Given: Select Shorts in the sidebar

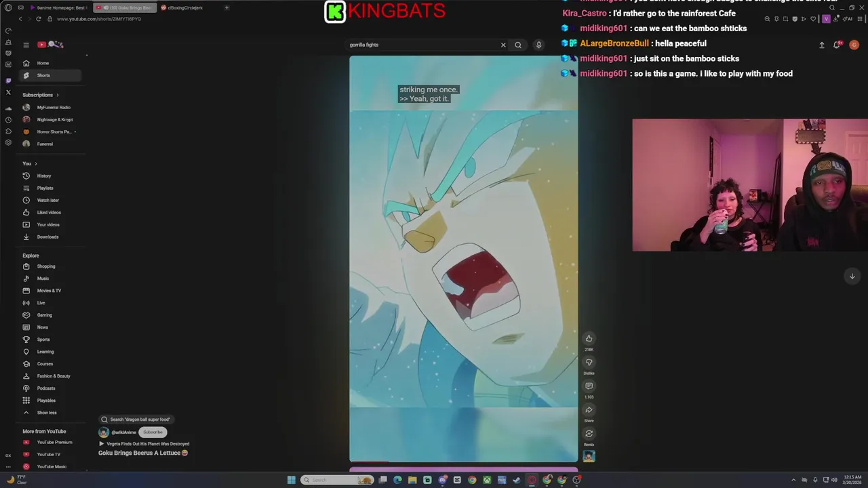Looking at the screenshot, I should click(x=51, y=75).
